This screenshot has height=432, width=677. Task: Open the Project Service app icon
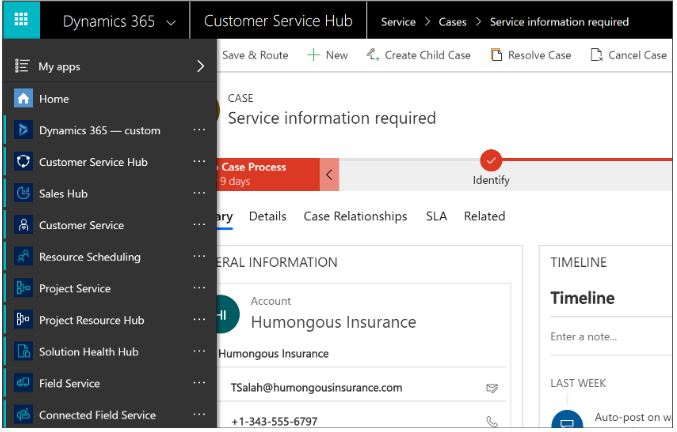pyautogui.click(x=23, y=288)
